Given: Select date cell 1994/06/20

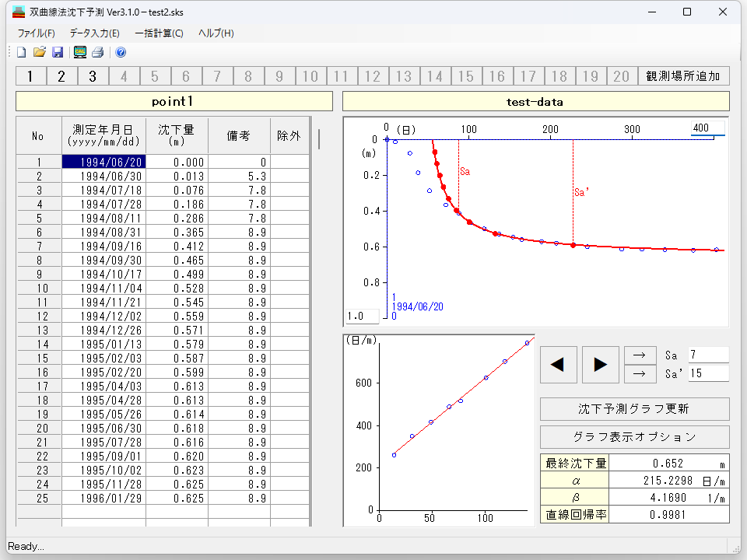Looking at the screenshot, I should 103,162.
